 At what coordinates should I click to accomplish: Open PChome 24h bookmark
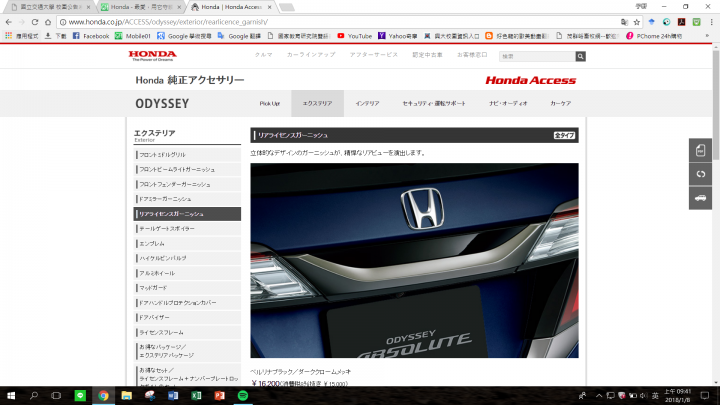654,35
